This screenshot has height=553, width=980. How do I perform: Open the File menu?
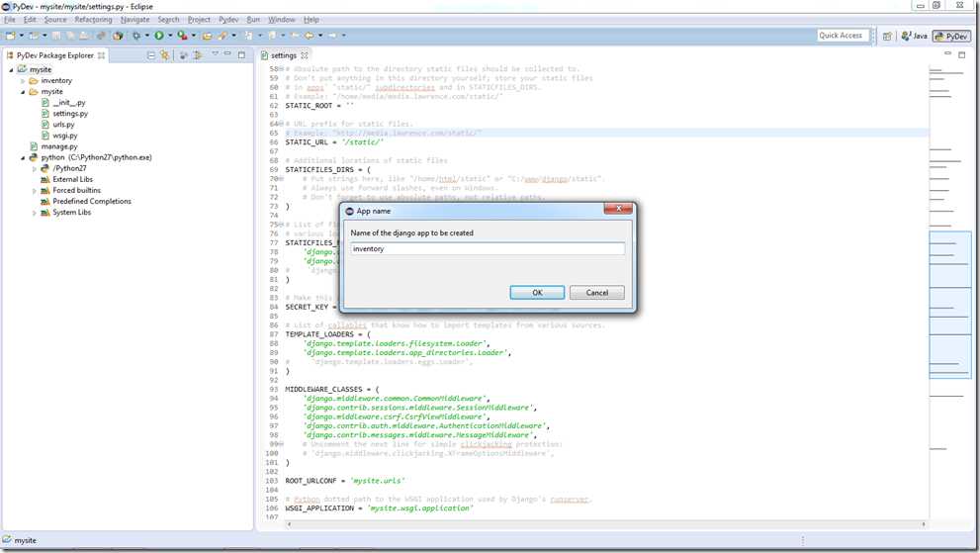9,20
